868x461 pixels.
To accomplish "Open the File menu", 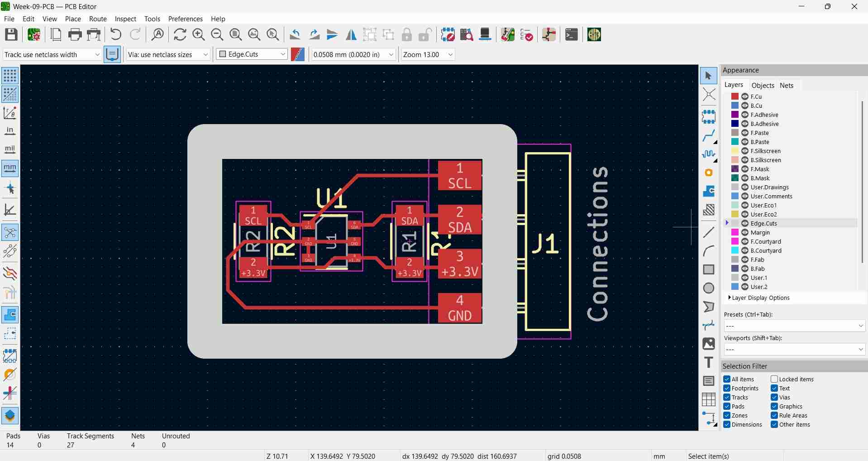I will pos(9,19).
